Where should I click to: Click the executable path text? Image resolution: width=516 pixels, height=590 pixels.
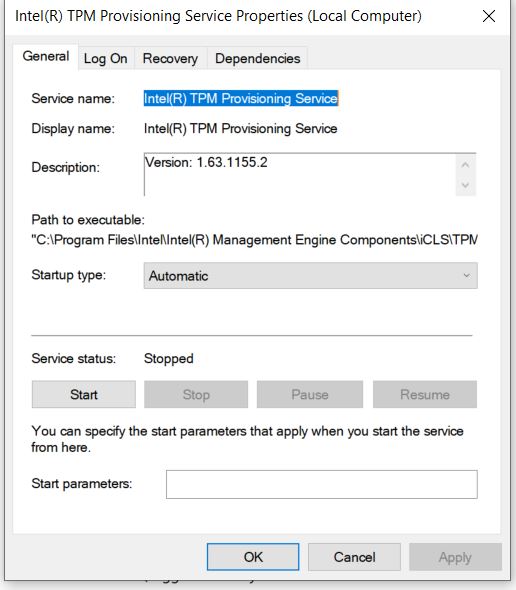[254, 240]
